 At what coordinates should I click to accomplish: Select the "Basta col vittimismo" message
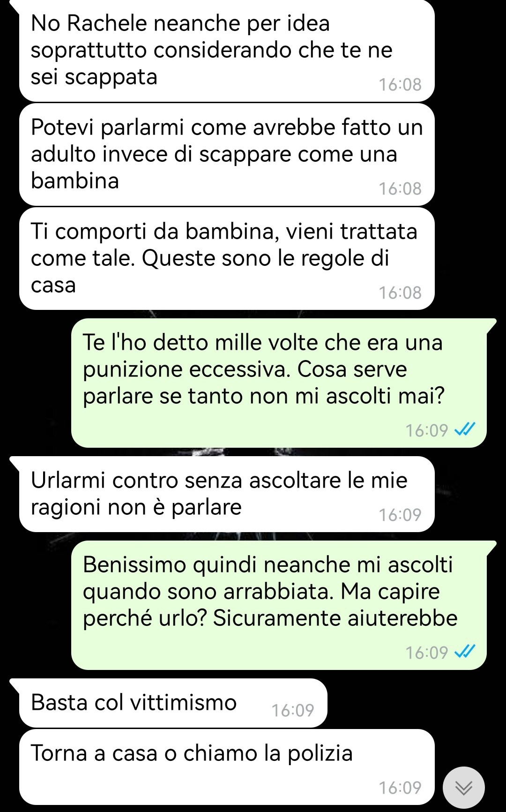(x=173, y=703)
